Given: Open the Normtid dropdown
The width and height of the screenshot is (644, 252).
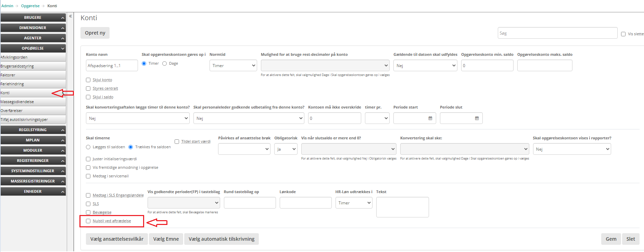Looking at the screenshot, I should click(x=233, y=66).
